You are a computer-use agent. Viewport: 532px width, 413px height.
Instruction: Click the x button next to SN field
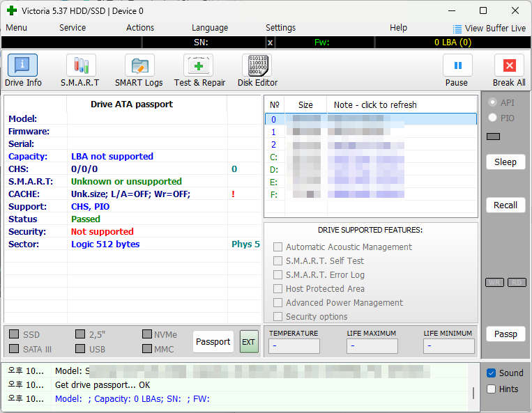click(x=270, y=42)
